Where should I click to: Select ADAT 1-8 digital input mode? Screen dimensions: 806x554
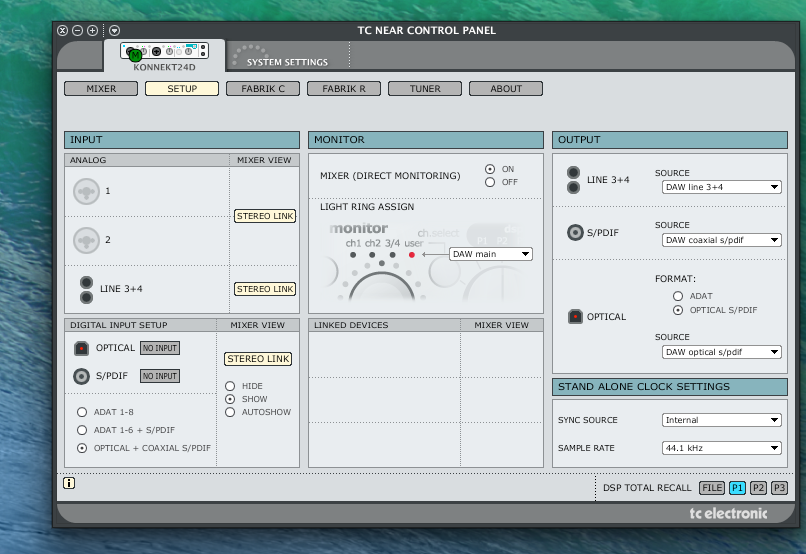pos(82,412)
